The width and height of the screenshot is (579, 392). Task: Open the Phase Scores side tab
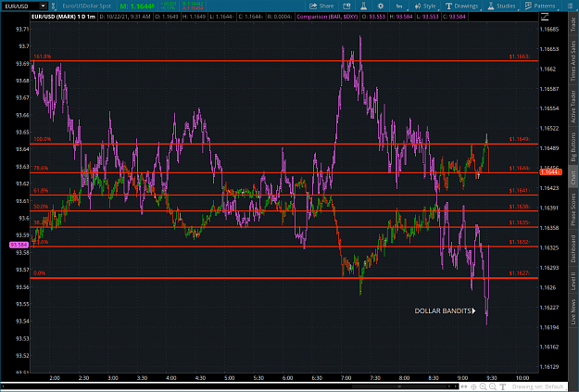573,209
